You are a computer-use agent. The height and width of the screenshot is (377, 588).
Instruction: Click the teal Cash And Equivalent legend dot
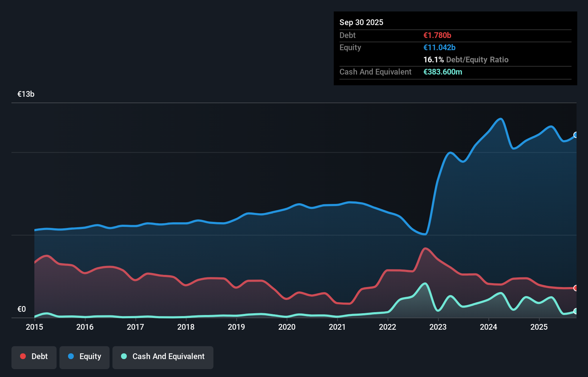123,356
